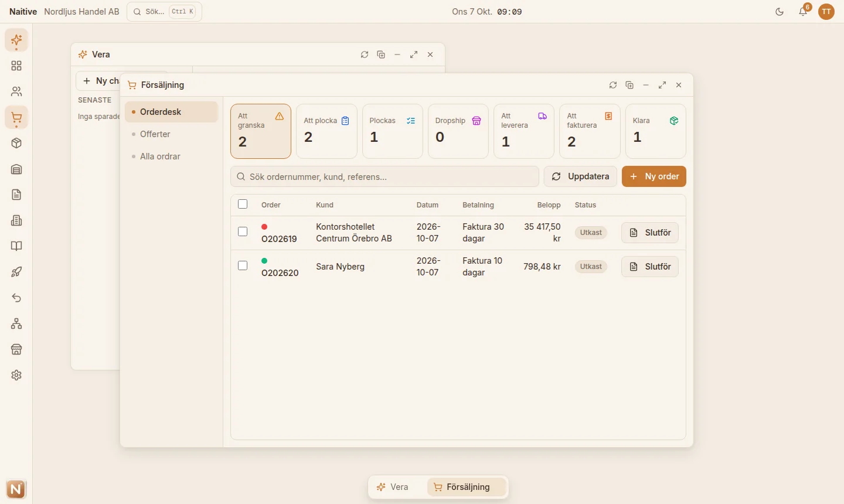Open the dashboard grid icon in the sidebar
Screen dimensions: 844x504
pos(16,66)
